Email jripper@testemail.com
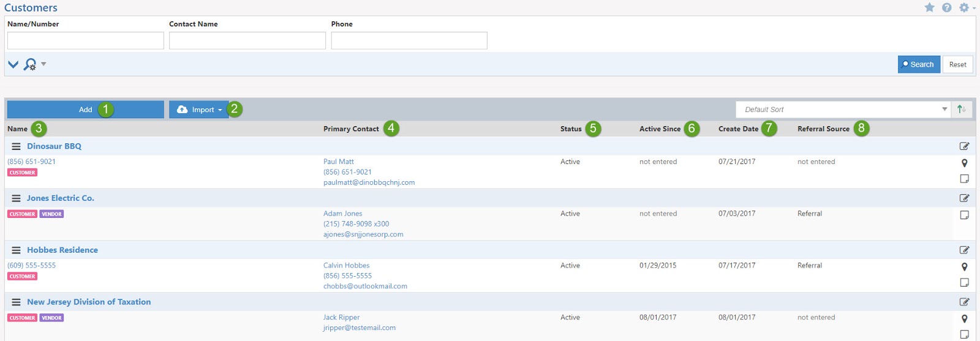This screenshot has height=341, width=980. coord(360,328)
